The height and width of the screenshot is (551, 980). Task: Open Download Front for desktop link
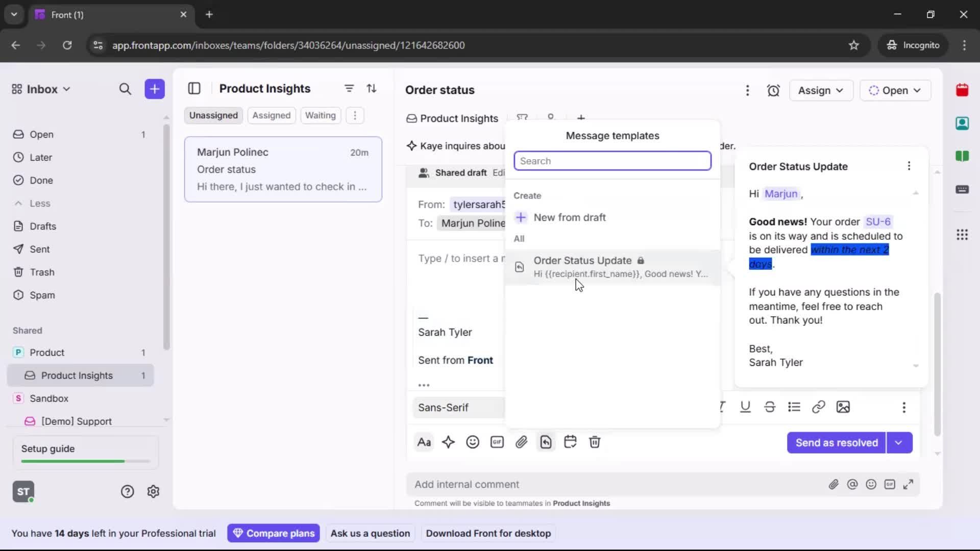pyautogui.click(x=488, y=533)
